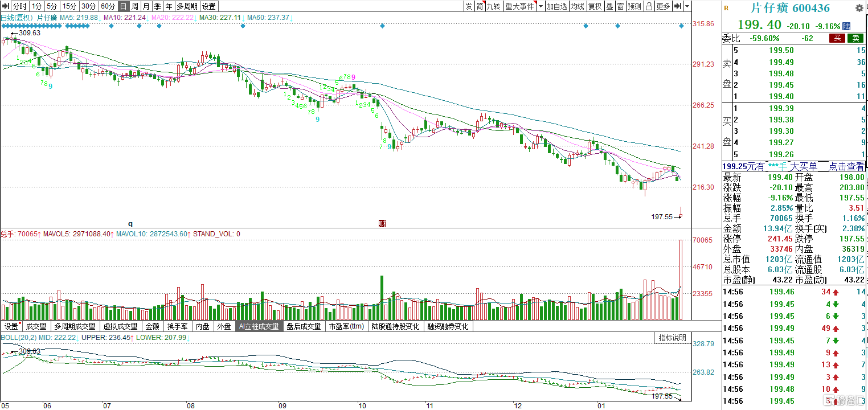Expand dropdown next to 重大事件

(541, 6)
